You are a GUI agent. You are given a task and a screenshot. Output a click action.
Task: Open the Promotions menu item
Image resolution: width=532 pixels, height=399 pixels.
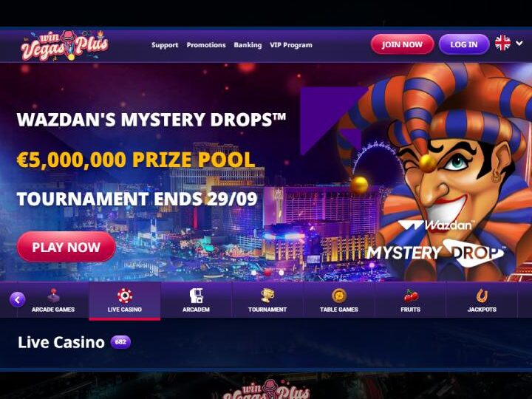click(206, 45)
